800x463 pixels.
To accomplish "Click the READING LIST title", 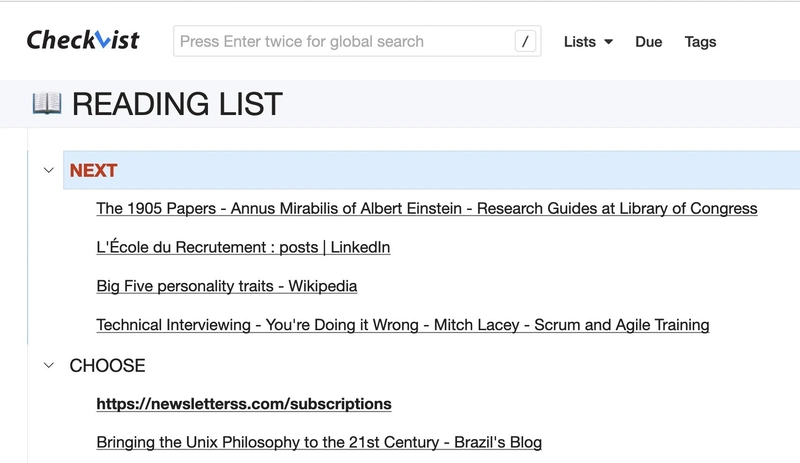I will pyautogui.click(x=177, y=104).
